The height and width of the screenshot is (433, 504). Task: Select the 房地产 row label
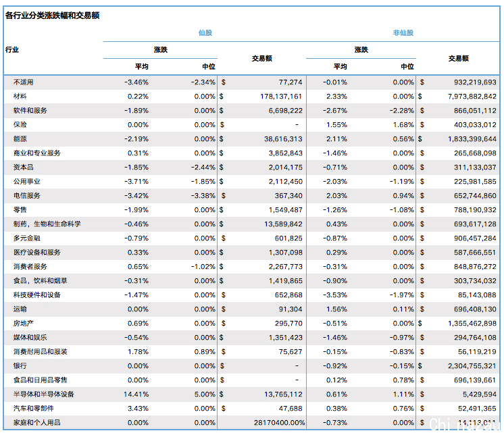24,323
